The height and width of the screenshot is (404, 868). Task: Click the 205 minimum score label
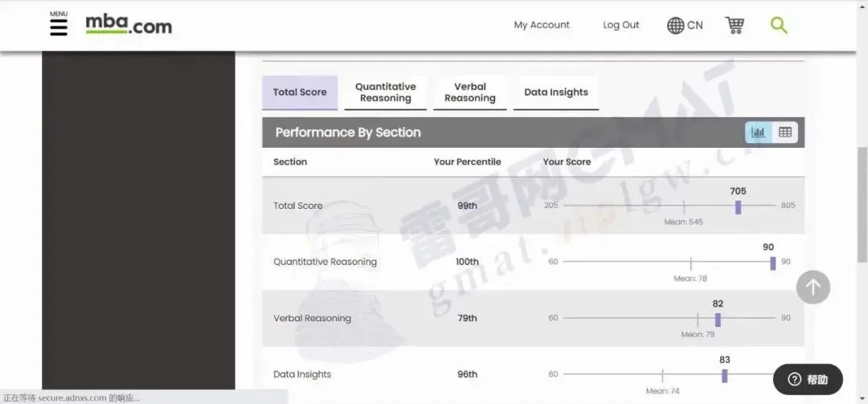(x=551, y=206)
